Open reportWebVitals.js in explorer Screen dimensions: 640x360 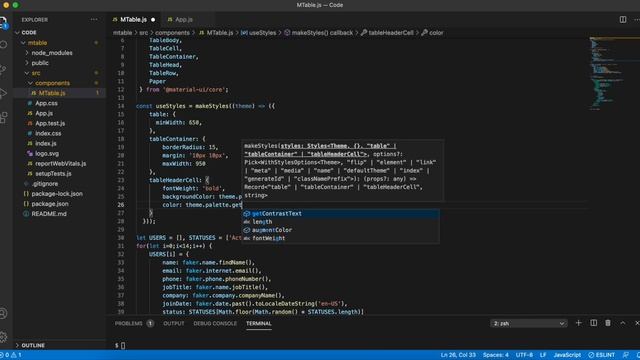(60, 164)
